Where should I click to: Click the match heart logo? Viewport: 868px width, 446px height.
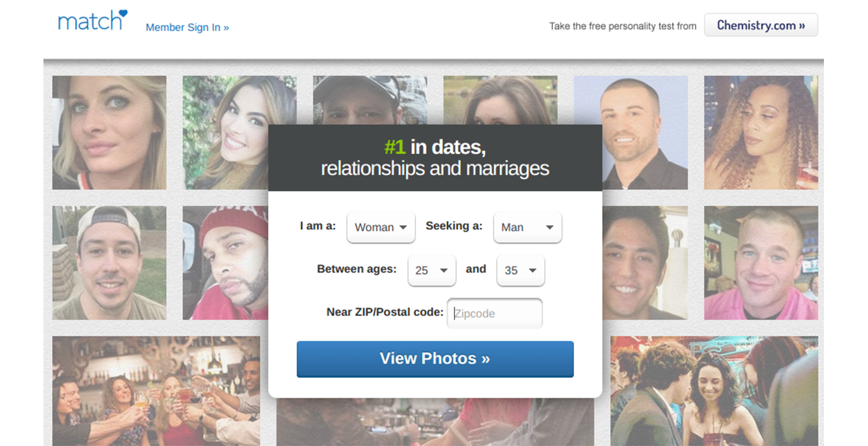click(x=92, y=20)
